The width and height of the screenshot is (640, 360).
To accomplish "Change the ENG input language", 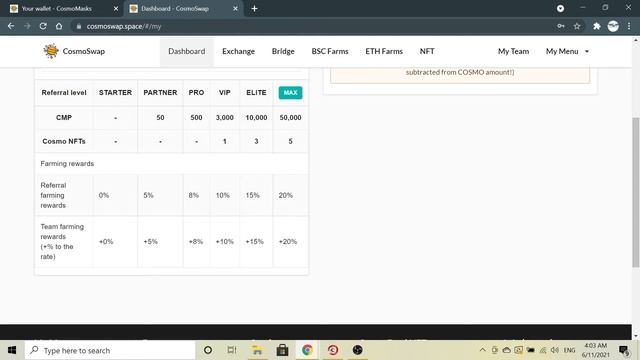I will tap(569, 350).
